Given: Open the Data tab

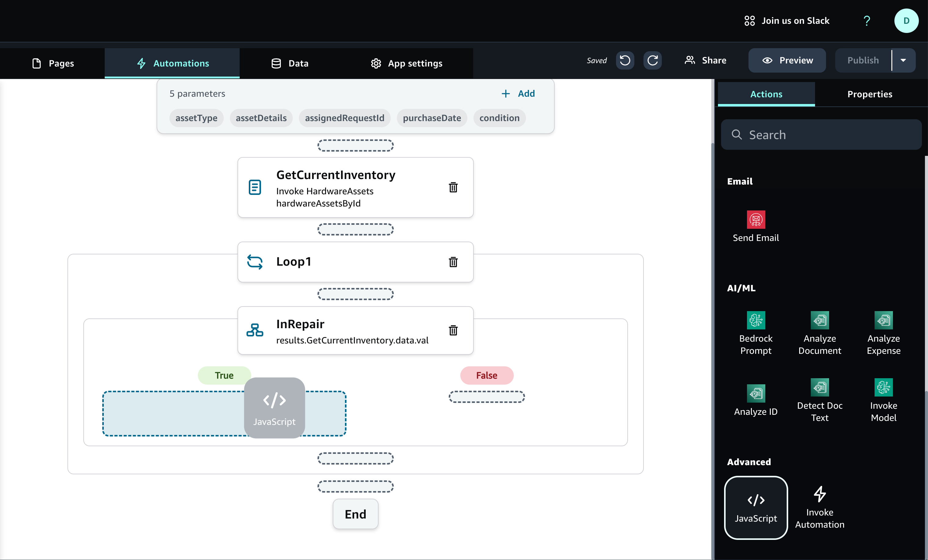Looking at the screenshot, I should (290, 63).
